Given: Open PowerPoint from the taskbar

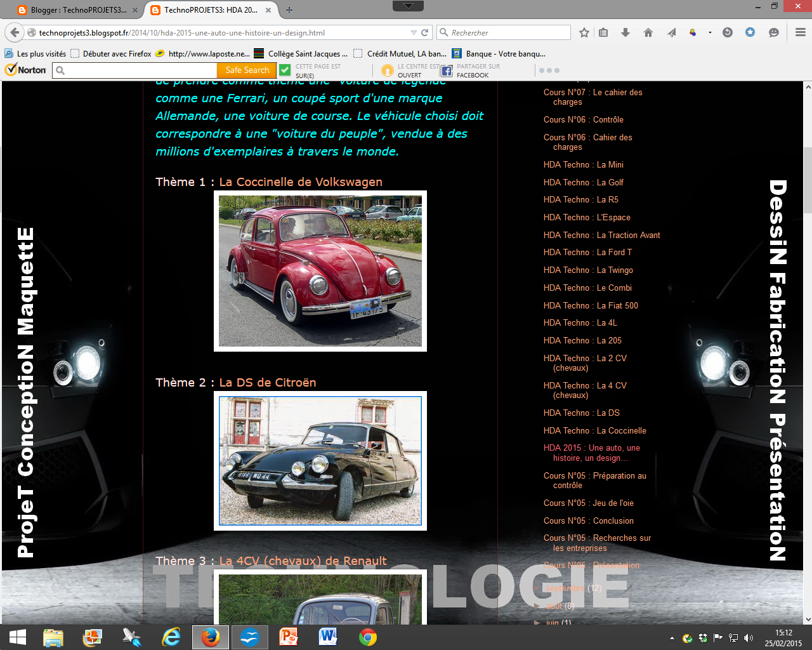Looking at the screenshot, I should (x=289, y=637).
